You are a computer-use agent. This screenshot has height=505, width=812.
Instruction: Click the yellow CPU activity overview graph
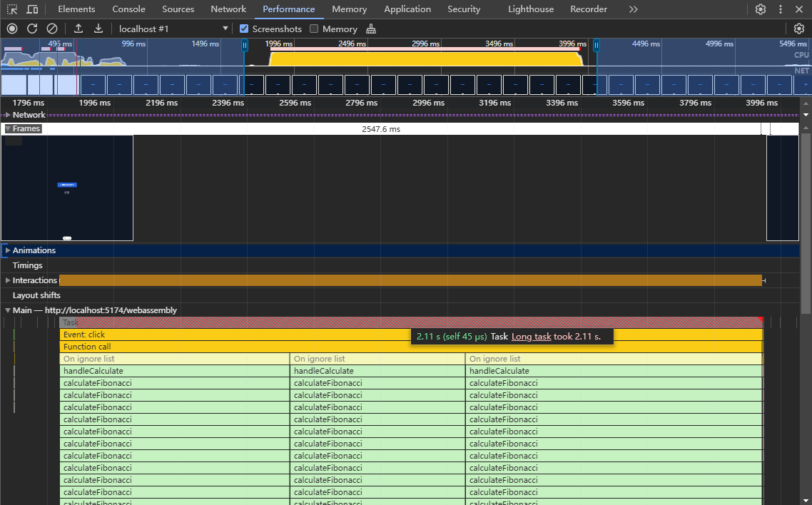426,58
